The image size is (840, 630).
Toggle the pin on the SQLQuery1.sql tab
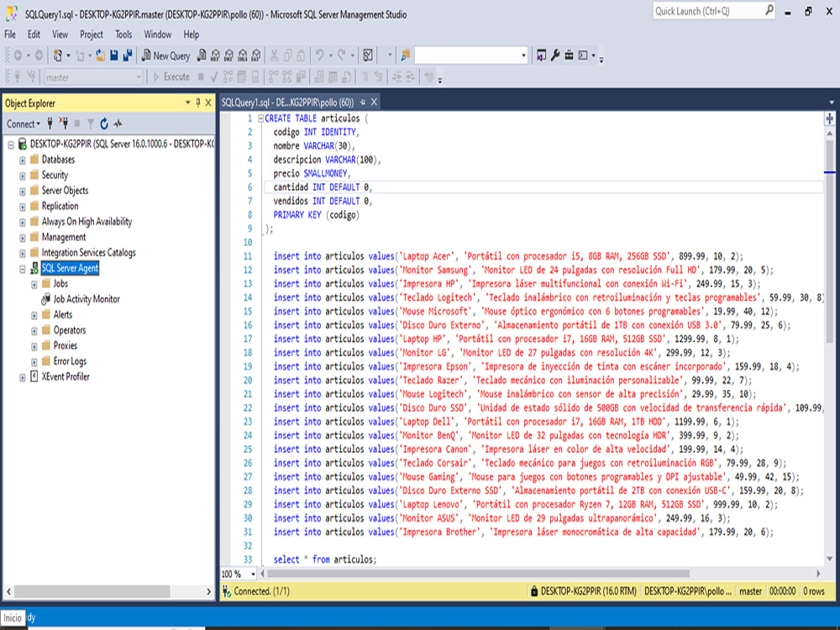click(x=363, y=102)
